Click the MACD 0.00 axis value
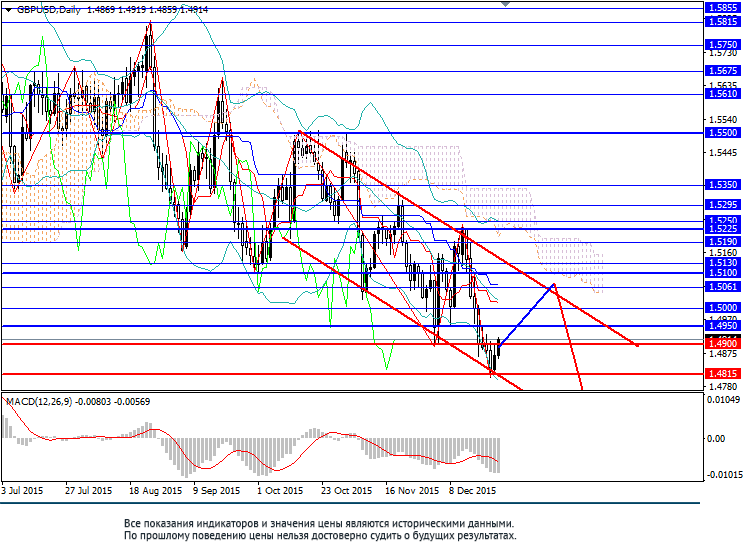This screenshot has width=743, height=552. (x=716, y=439)
